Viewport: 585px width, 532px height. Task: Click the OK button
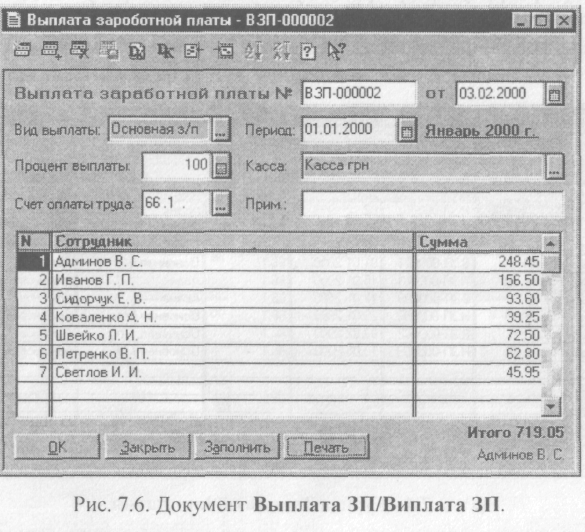pos(57,447)
